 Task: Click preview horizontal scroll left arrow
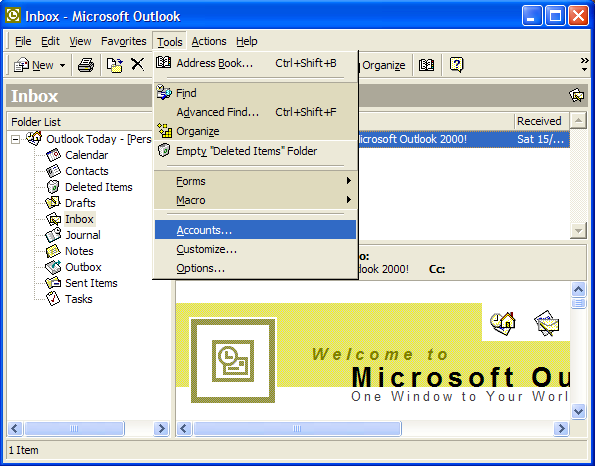(184, 428)
